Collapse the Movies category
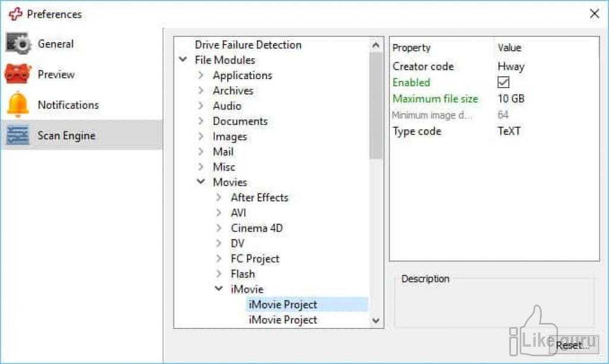This screenshot has height=364, width=609. click(x=201, y=182)
